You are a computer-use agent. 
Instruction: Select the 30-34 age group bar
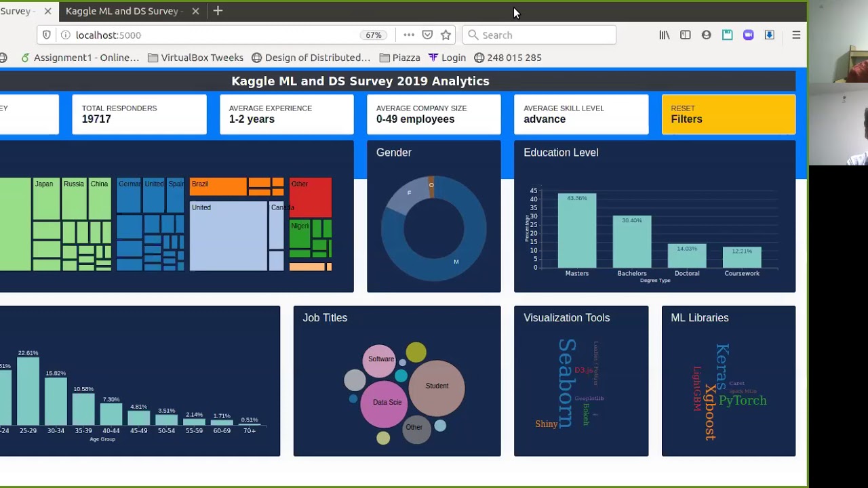coord(56,402)
